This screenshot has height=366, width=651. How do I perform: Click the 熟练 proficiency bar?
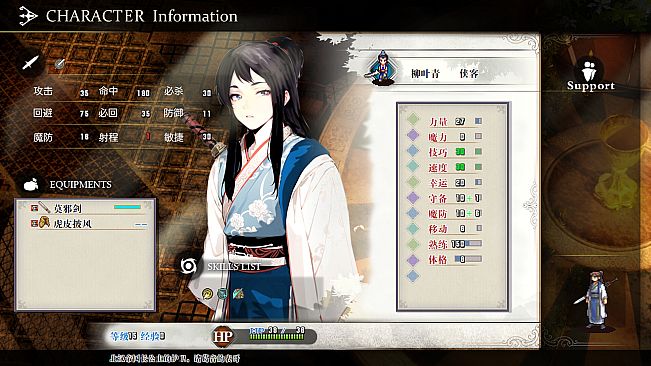click(x=467, y=244)
